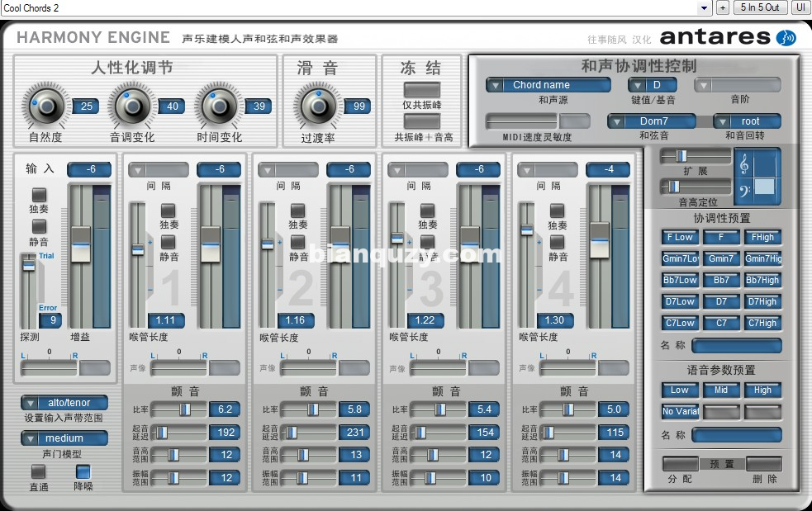This screenshot has height=511, width=812.
Task: Open voice 1 间隔 interval dropdown
Action: coord(159,170)
